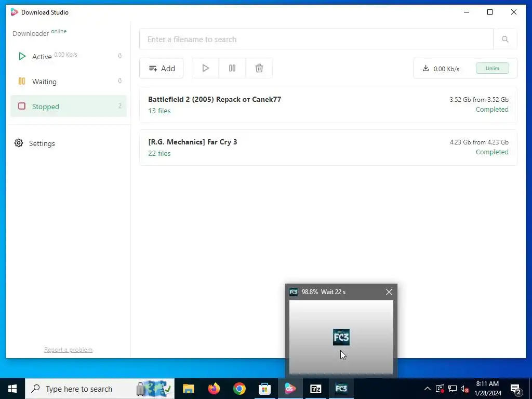Click the red Stopped square icon
Viewport: 532px width, 399px height.
(22, 106)
